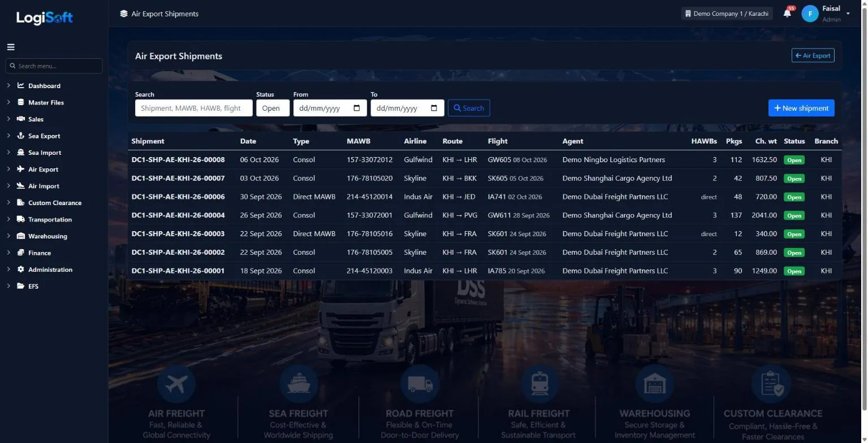Screen dimensions: 868x443
Task: Click the Air Export plane icon
Action: point(21,169)
